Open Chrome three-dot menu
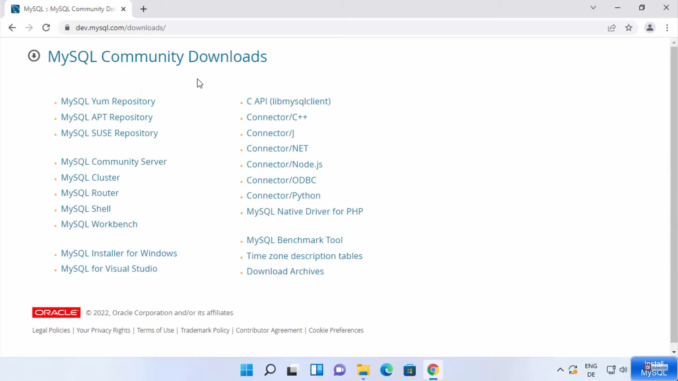 click(x=667, y=28)
